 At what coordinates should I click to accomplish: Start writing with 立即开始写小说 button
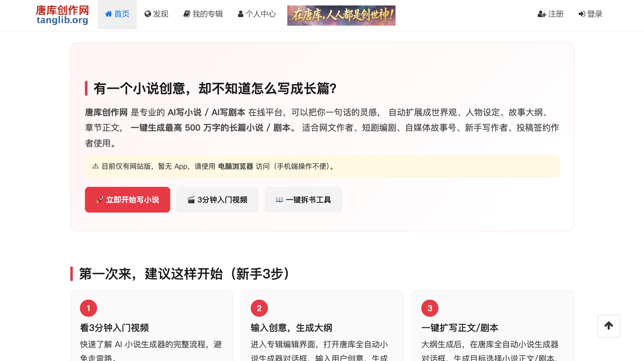coord(128,200)
